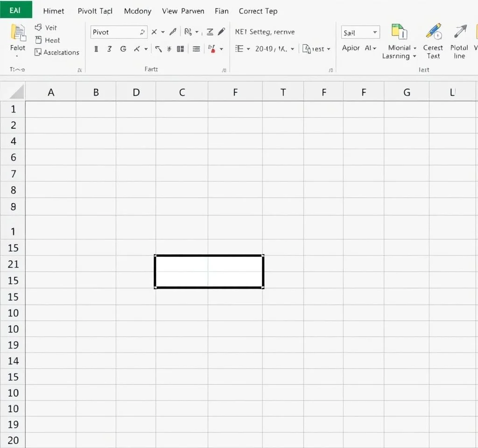This screenshot has width=478, height=448.
Task: Click the Veit icon in the ribbon
Action: (38, 28)
